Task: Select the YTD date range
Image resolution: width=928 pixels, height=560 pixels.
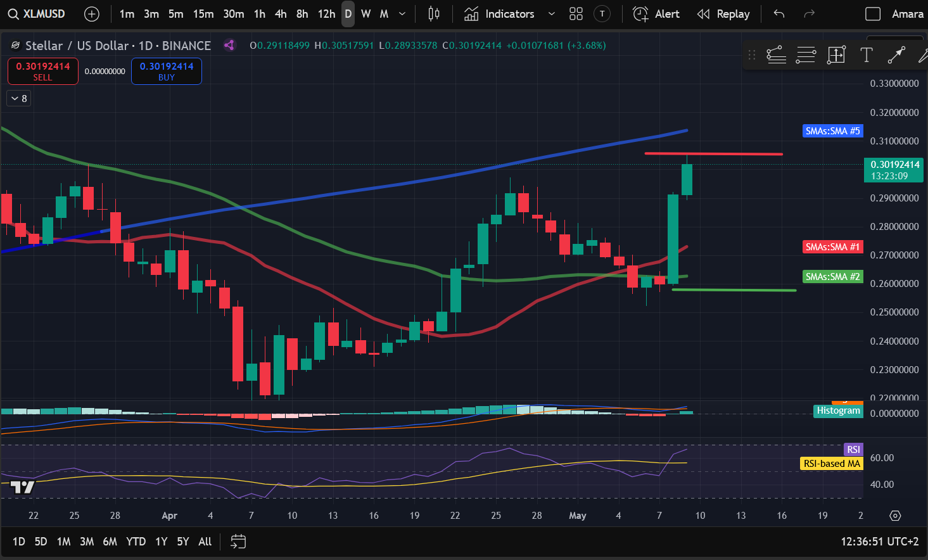Action: pyautogui.click(x=136, y=542)
